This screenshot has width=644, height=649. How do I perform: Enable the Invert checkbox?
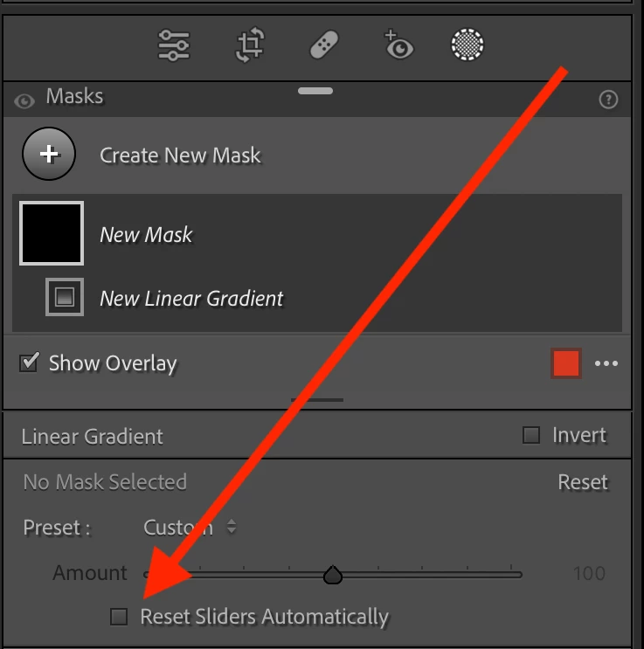531,435
